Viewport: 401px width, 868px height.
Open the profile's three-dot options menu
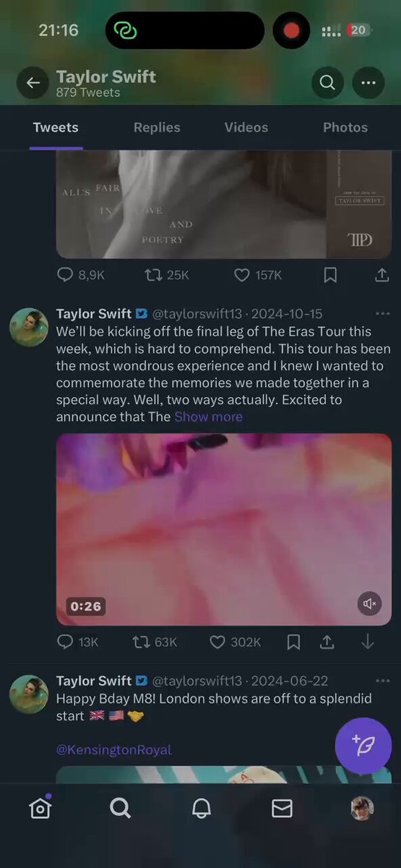click(368, 83)
